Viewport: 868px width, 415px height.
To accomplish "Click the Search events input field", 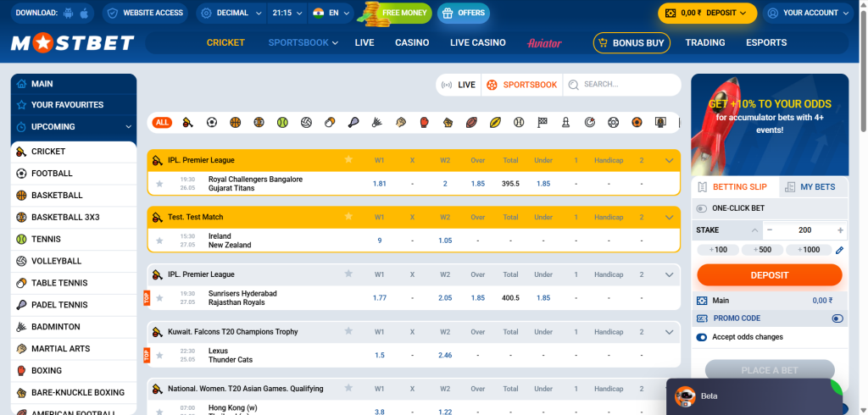I will coord(623,85).
